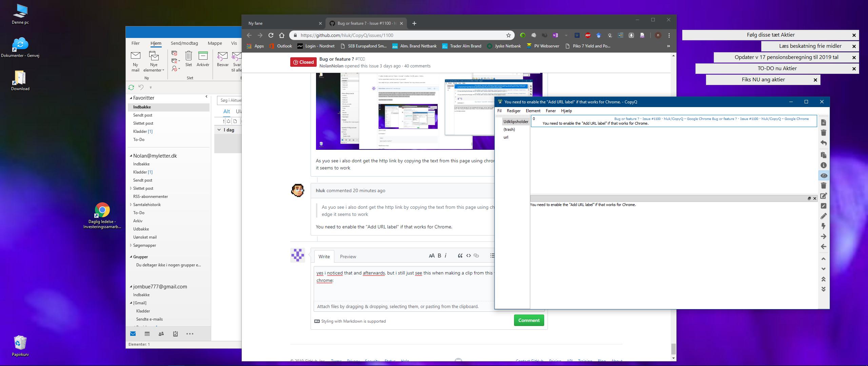Open the Styling with Markdown link
868x366 pixels.
pyautogui.click(x=354, y=321)
